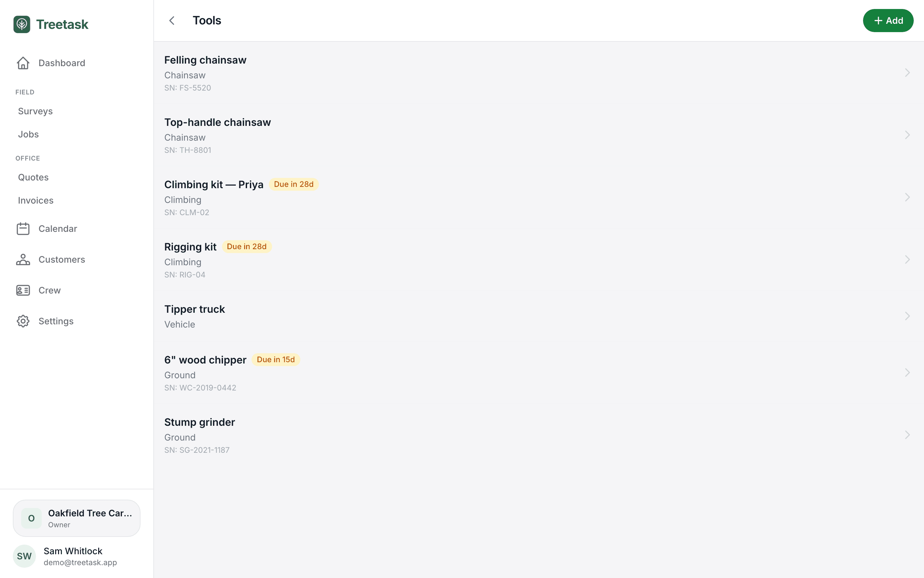This screenshot has width=924, height=578.
Task: Select the Customers label
Action: point(62,259)
